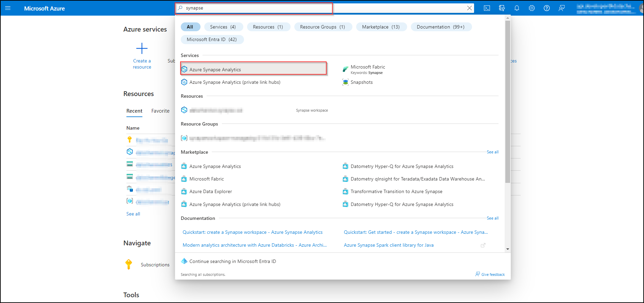Click the Azure Data Explorer marketplace icon
The width and height of the screenshot is (644, 303).
point(184,191)
